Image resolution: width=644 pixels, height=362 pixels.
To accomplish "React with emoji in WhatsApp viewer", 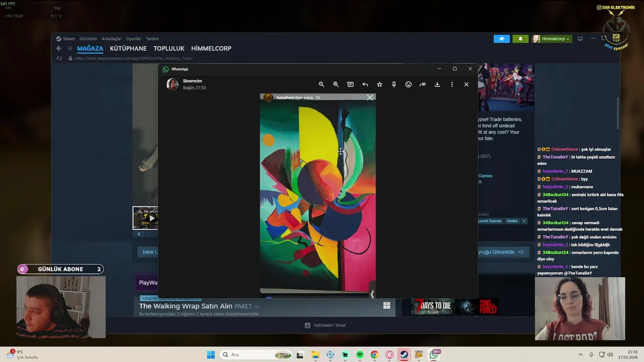I will (409, 84).
